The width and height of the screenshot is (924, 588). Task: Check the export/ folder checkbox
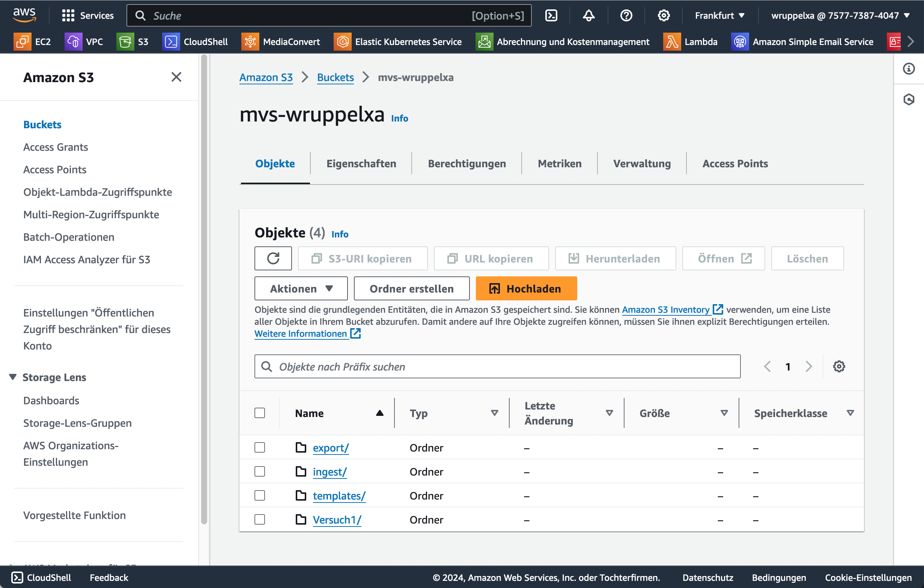260,447
